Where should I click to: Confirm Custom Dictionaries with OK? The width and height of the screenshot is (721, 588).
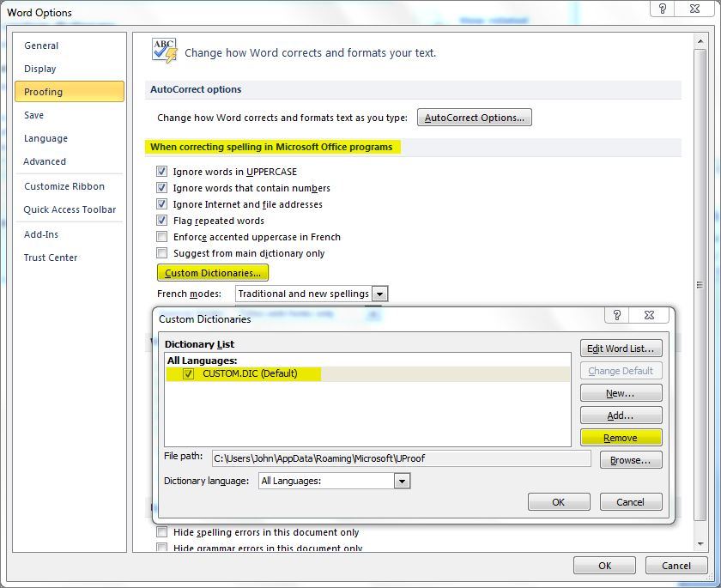(x=559, y=502)
